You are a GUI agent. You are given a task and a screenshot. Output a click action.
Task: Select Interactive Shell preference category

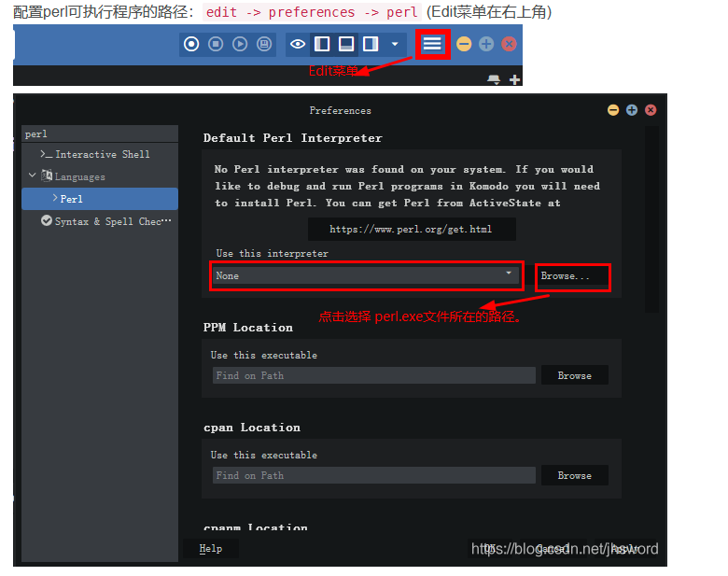click(103, 154)
